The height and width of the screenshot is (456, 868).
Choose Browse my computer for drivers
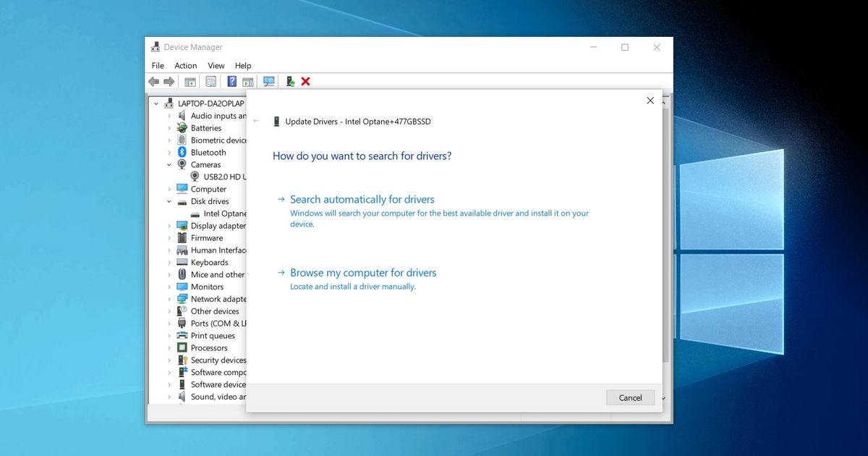coord(363,273)
